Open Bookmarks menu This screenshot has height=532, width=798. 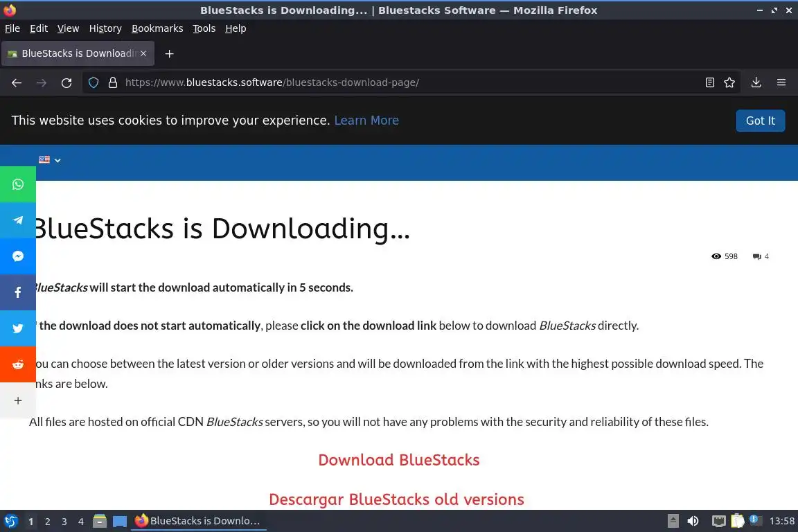(x=157, y=28)
